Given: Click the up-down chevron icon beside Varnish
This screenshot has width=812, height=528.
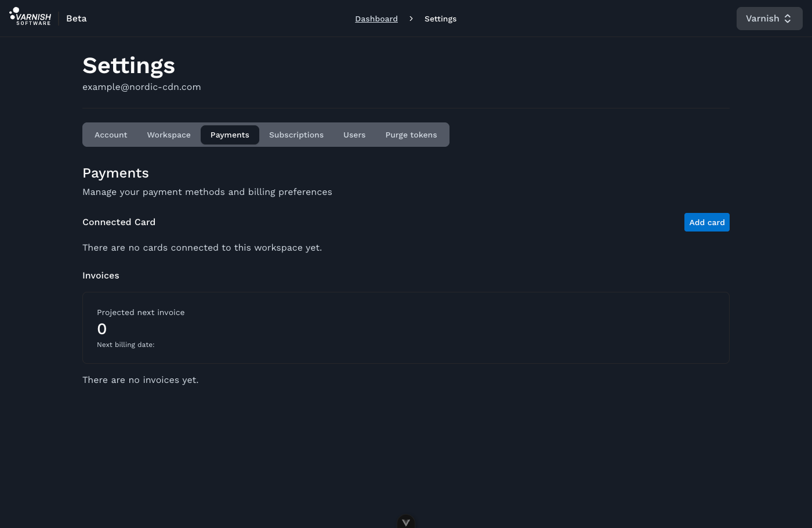Looking at the screenshot, I should (788, 19).
